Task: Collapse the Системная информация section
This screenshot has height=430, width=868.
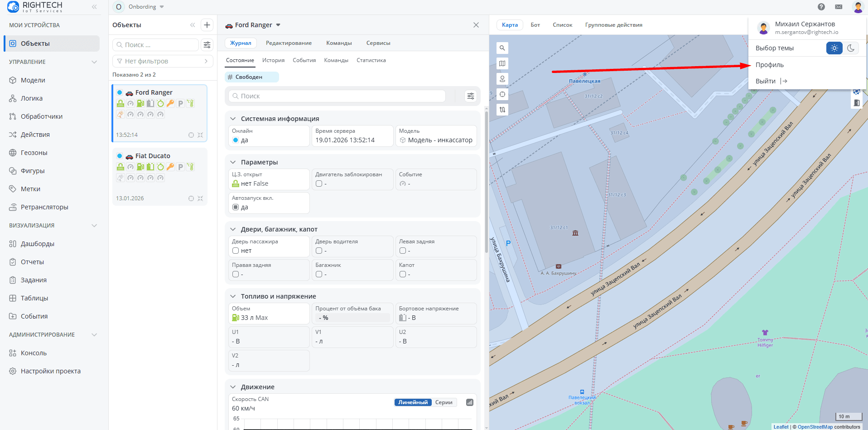Action: point(233,119)
